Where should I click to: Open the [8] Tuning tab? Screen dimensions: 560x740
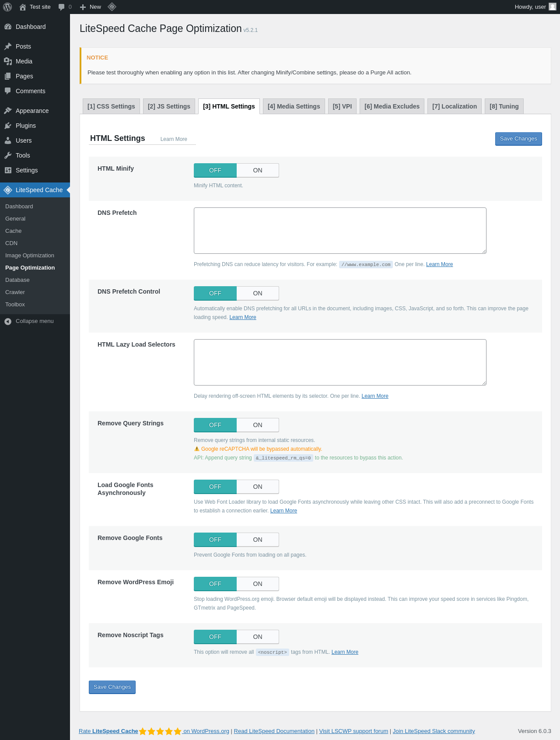pos(504,106)
